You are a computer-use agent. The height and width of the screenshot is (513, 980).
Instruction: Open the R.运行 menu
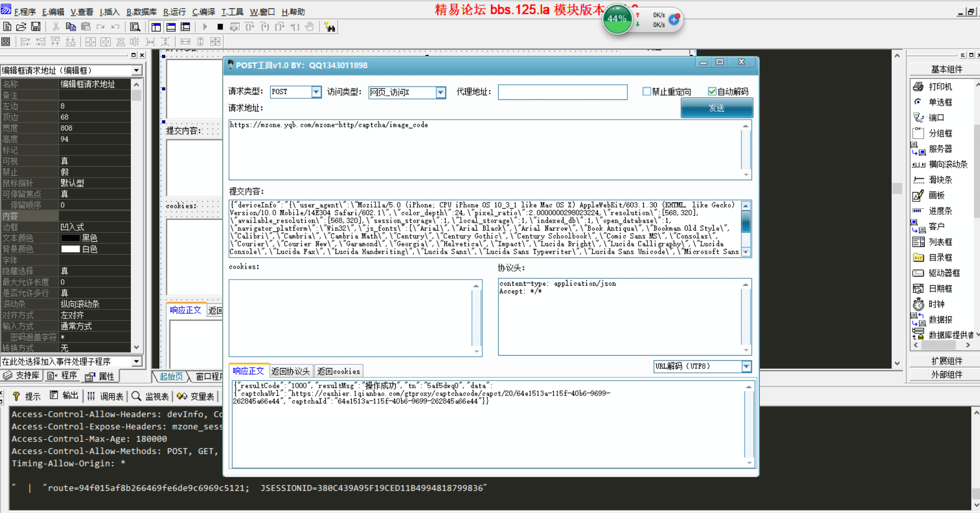[174, 11]
